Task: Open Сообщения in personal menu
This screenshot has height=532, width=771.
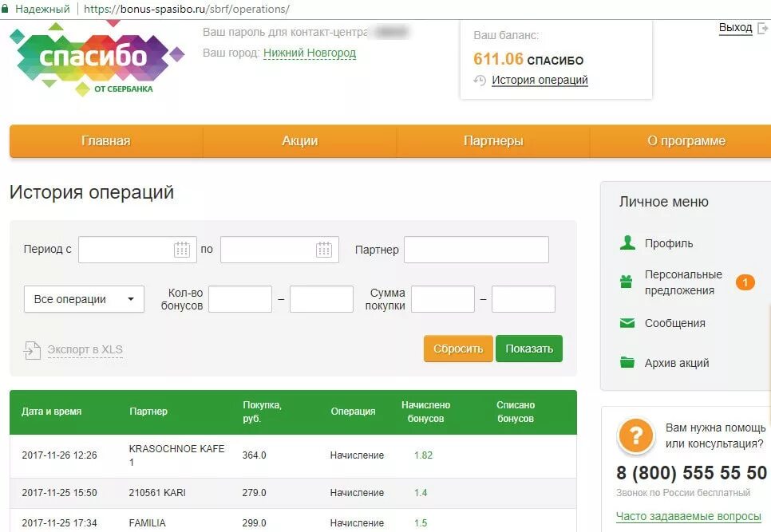Action: coord(675,323)
